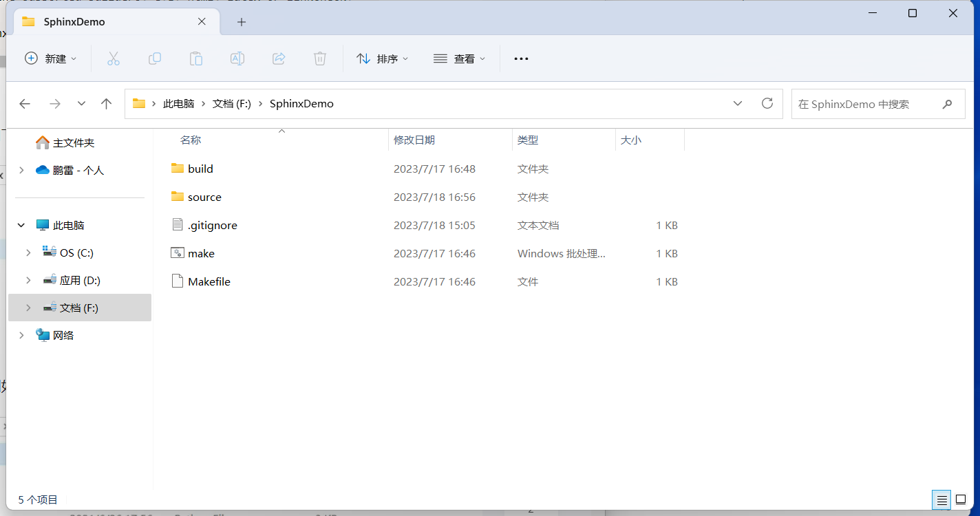Select the Makefile file icon
Image resolution: width=980 pixels, height=516 pixels.
click(x=178, y=281)
